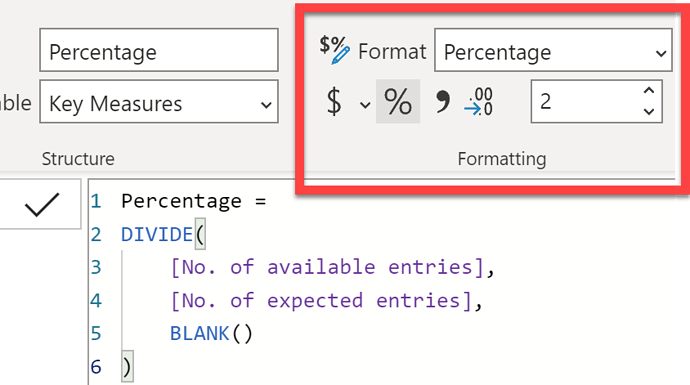Click the currency dollar format icon
Screen dimensions: 690x385
tap(334, 102)
